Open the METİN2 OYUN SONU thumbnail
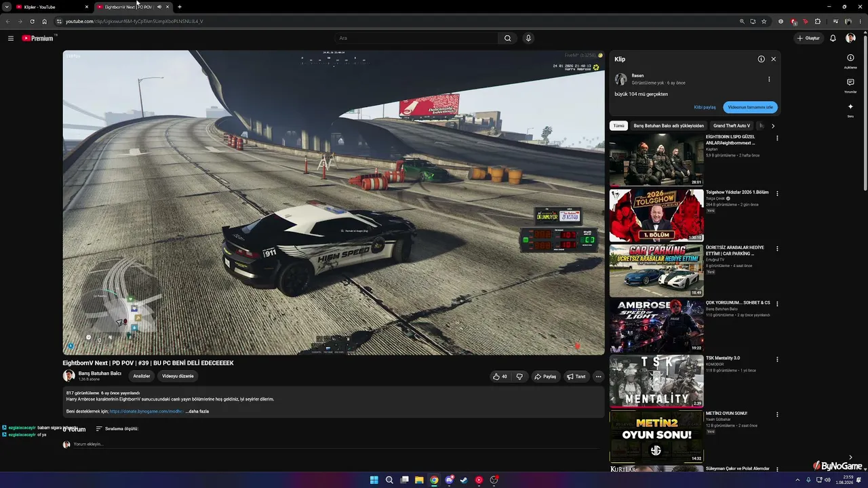This screenshot has height=488, width=868. pyautogui.click(x=656, y=436)
